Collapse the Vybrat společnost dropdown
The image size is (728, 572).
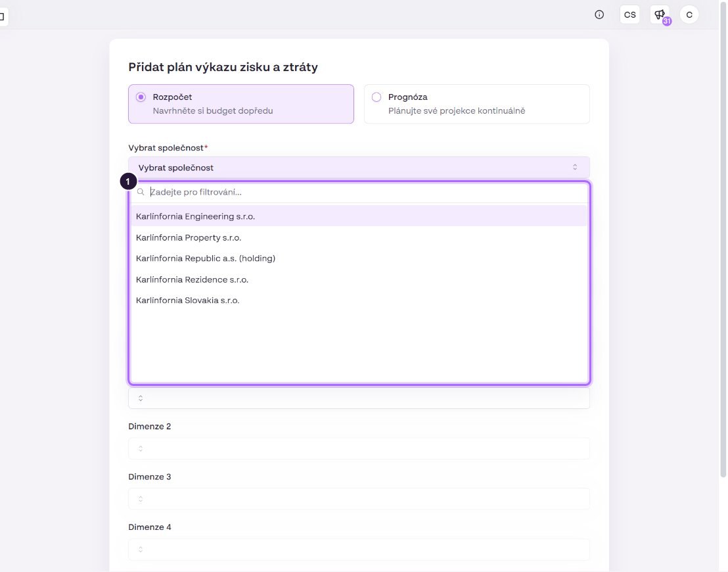pyautogui.click(x=359, y=167)
